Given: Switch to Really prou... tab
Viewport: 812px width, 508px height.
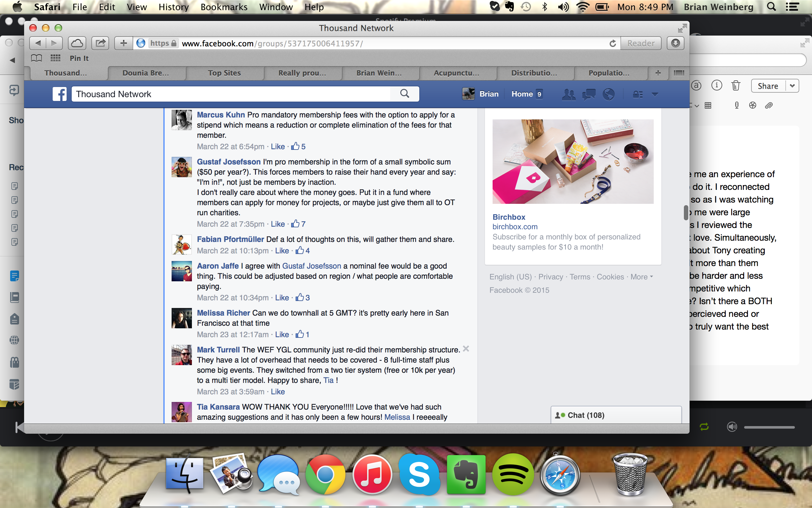Looking at the screenshot, I should (302, 73).
